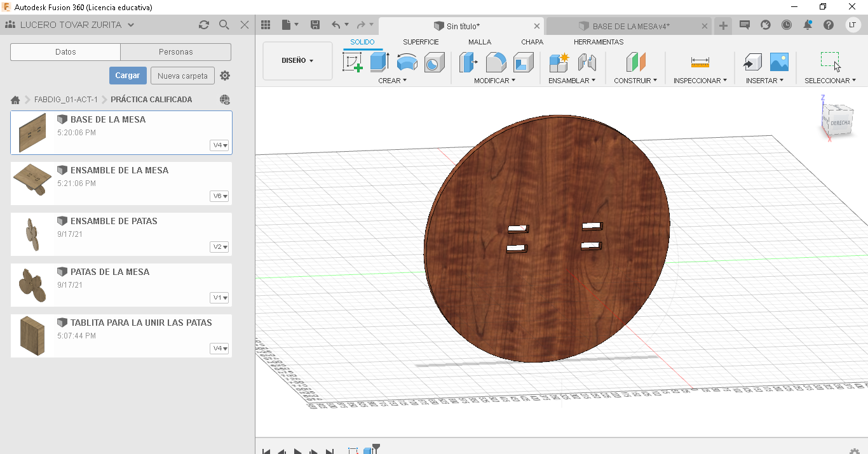
Task: Refresh the data panel
Action: [203, 25]
